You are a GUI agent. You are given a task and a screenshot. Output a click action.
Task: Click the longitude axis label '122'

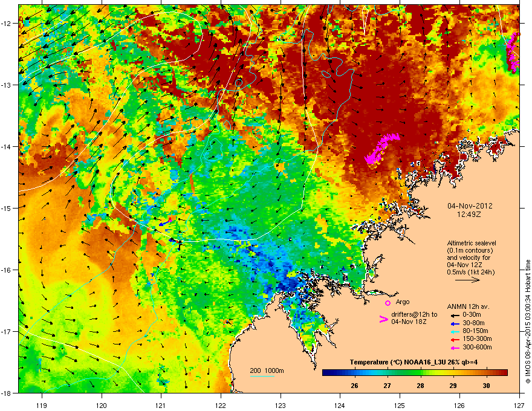coord(221,406)
